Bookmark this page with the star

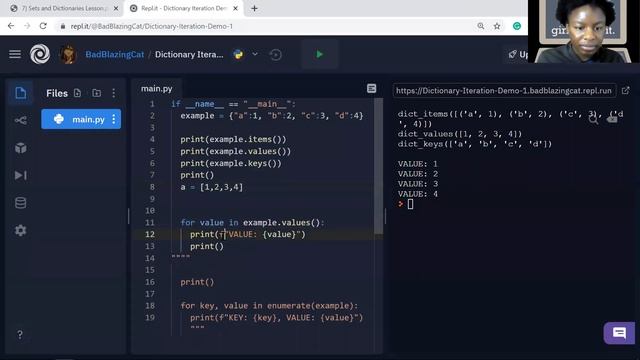tap(497, 26)
